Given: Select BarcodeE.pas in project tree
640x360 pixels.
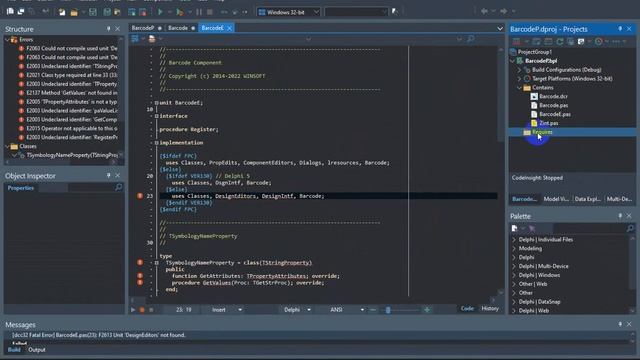Looking at the screenshot, I should click(555, 114).
